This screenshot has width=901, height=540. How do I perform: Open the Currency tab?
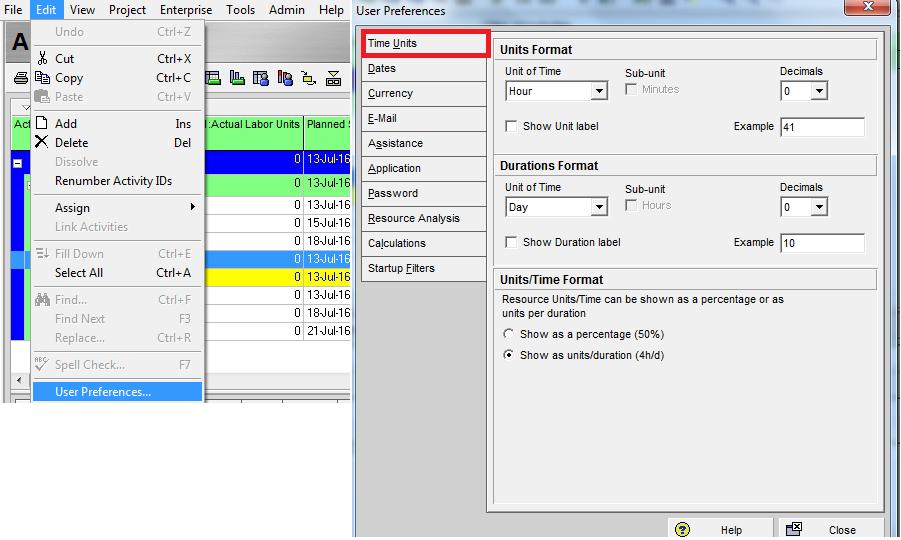(x=424, y=93)
